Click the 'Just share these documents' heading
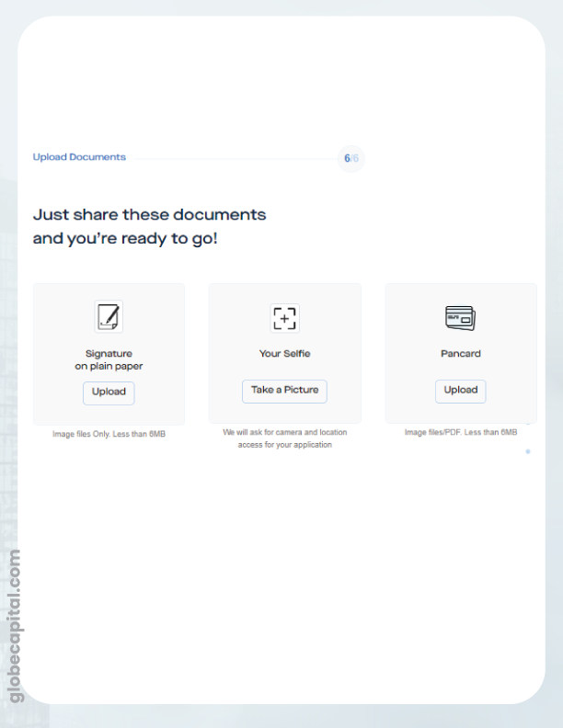The image size is (563, 728). coord(149,226)
